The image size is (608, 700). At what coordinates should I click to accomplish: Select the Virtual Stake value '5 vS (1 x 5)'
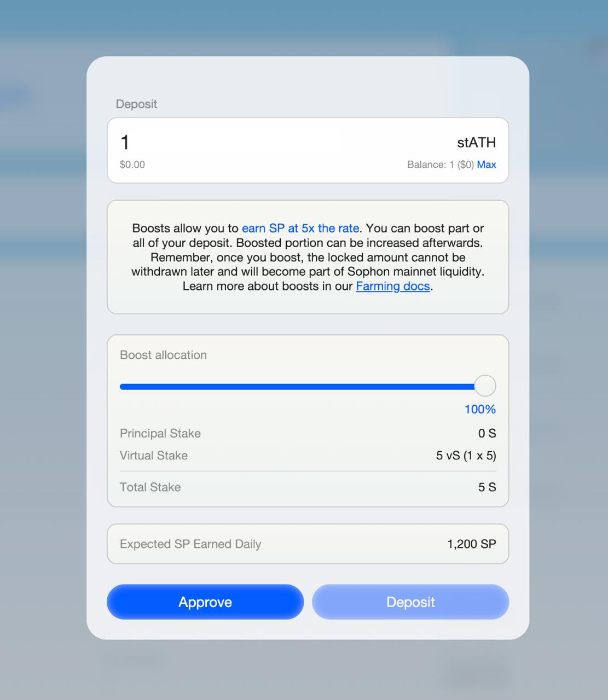466,456
